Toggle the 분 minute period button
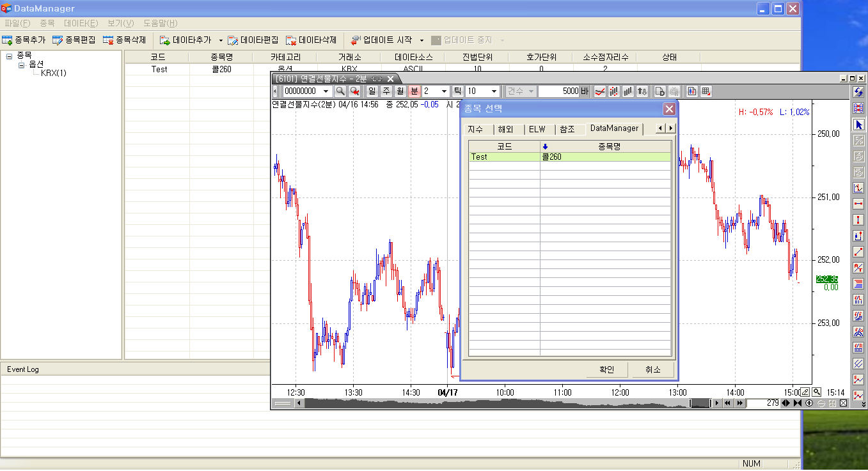 tap(414, 91)
